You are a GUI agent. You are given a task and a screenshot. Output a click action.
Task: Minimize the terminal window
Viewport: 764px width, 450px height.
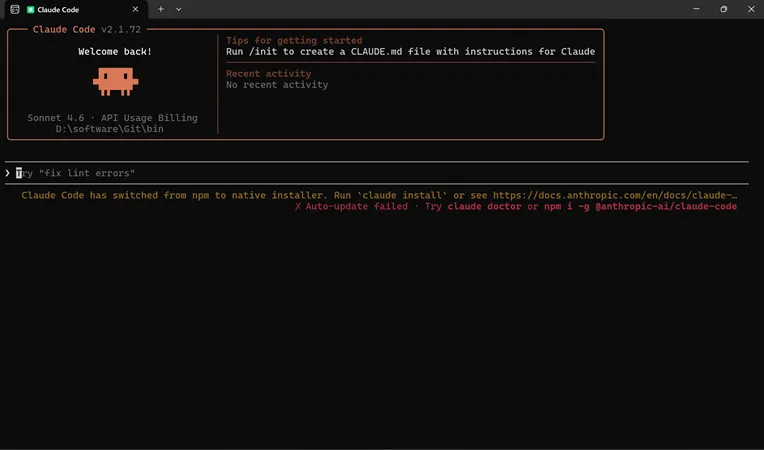coord(696,9)
